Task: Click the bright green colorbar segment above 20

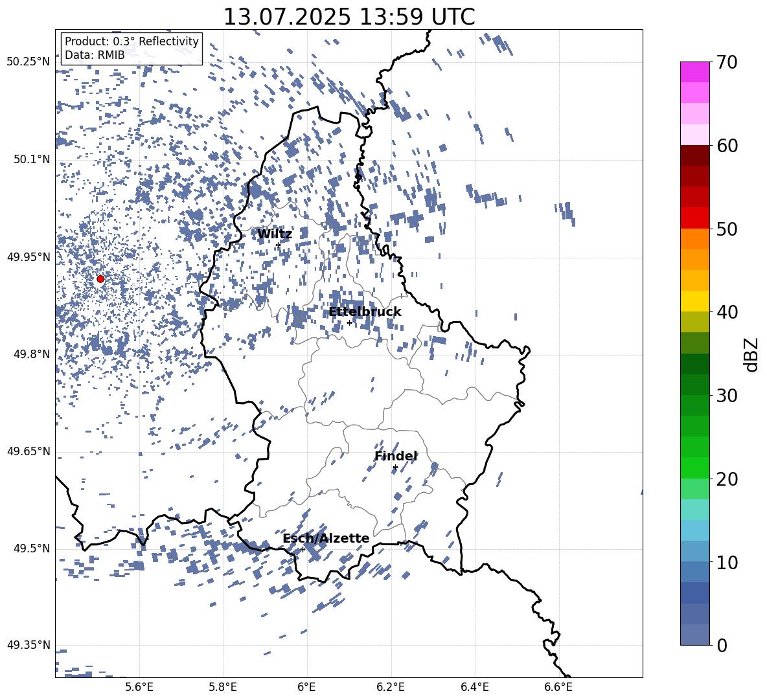Action: click(x=694, y=468)
